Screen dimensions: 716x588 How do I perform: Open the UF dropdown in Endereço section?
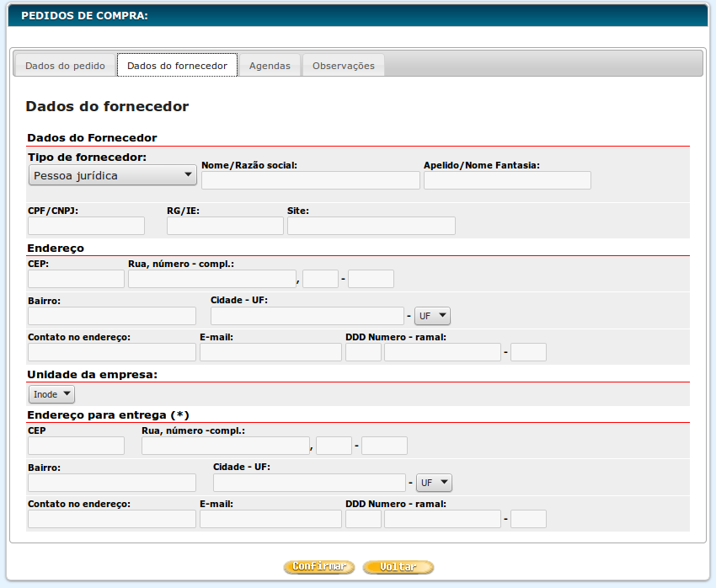433,316
